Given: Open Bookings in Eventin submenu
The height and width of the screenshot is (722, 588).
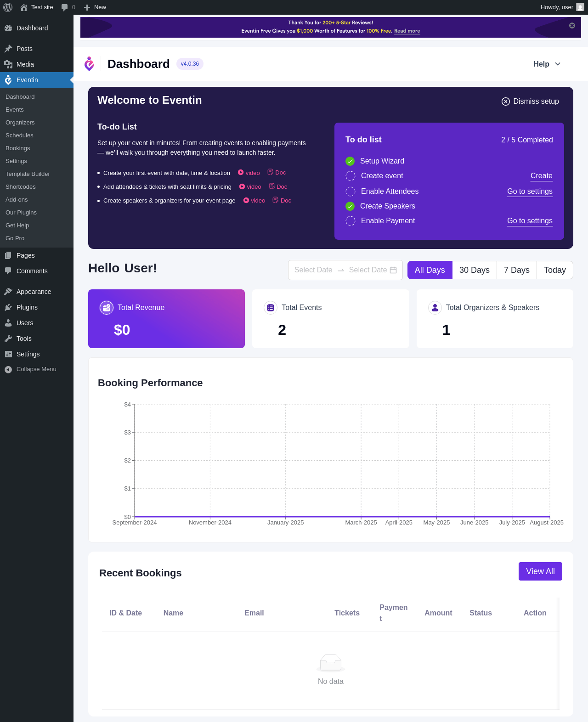Looking at the screenshot, I should pyautogui.click(x=18, y=148).
